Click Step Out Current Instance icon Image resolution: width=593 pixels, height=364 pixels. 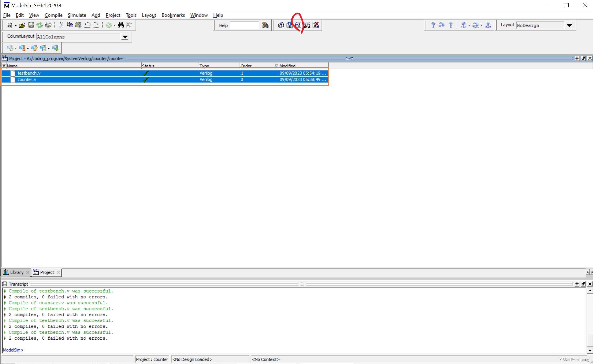[488, 25]
